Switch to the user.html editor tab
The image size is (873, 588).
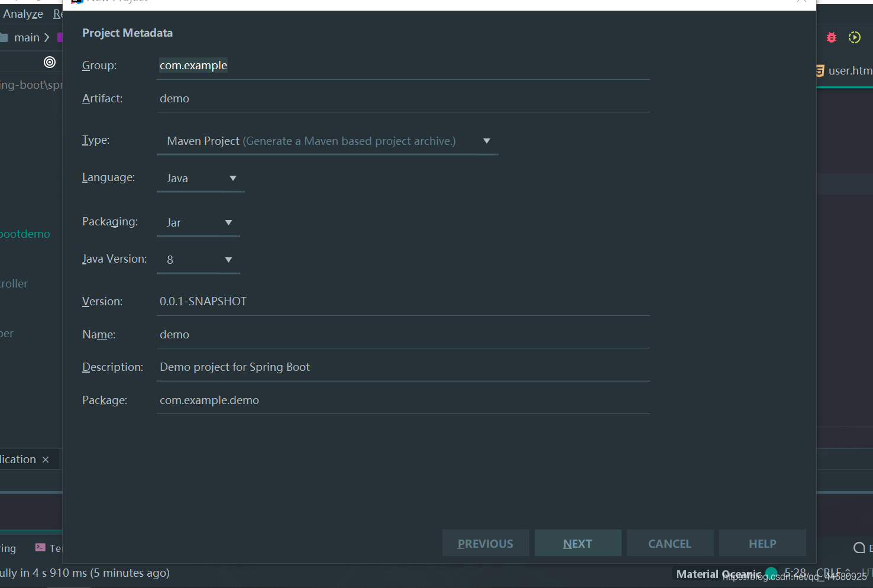[844, 71]
